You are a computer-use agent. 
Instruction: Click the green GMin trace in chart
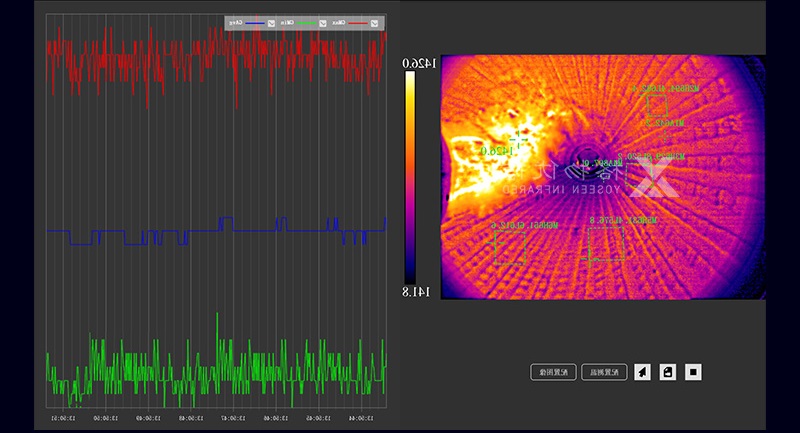[x=200, y=365]
